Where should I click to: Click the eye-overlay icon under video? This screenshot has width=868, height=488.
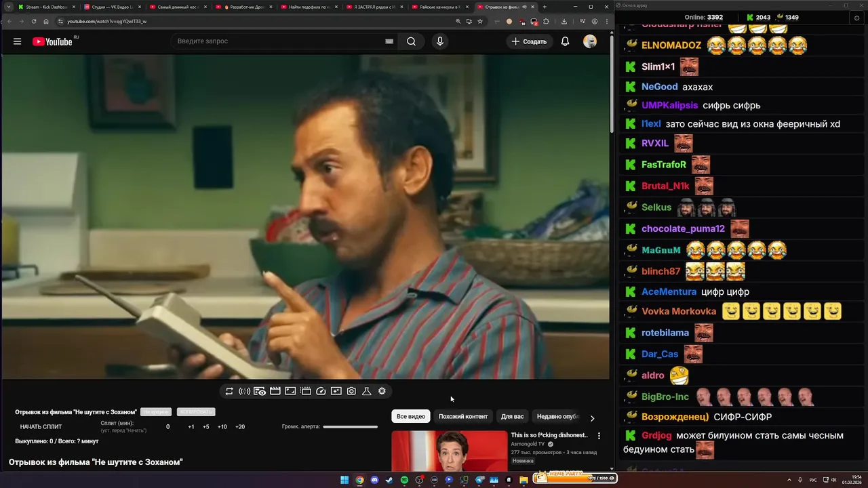coord(260,391)
